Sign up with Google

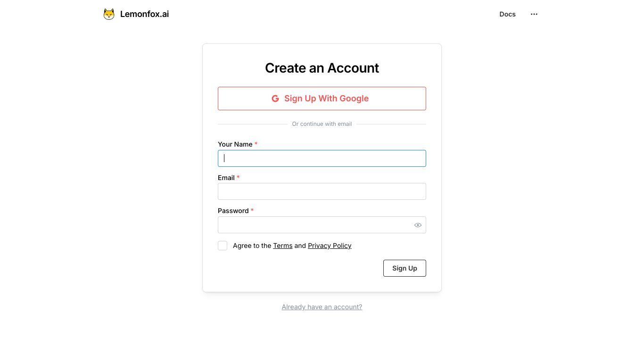[x=322, y=99]
